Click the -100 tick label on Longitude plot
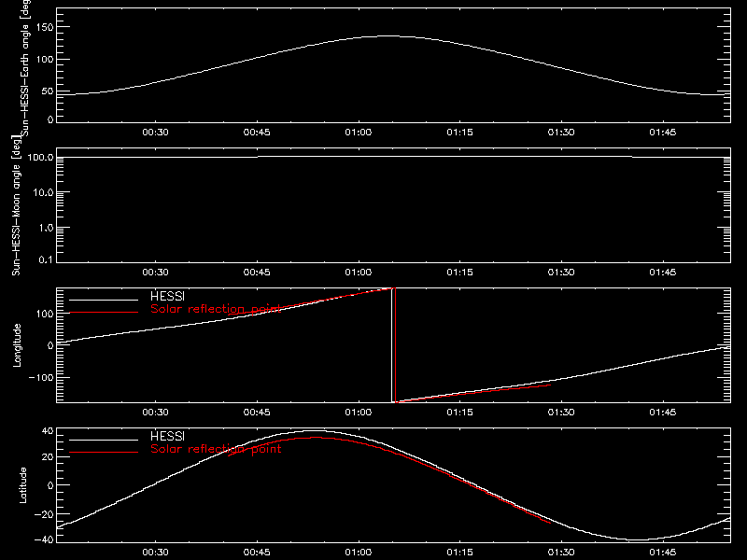The width and height of the screenshot is (747, 560). point(41,378)
